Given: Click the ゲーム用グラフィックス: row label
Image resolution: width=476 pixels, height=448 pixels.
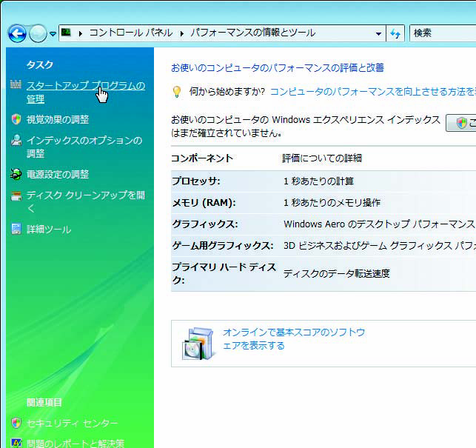Looking at the screenshot, I should coord(223,245).
